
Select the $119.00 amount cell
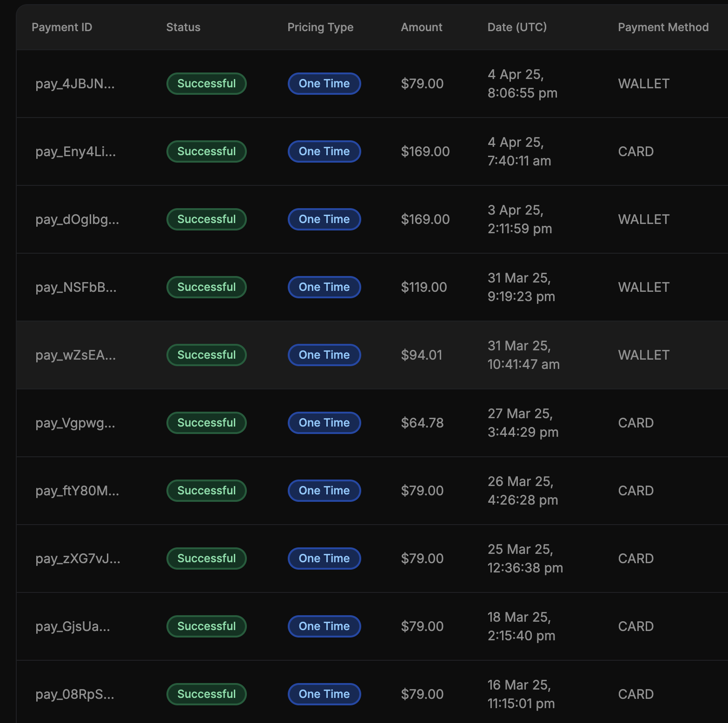(424, 288)
